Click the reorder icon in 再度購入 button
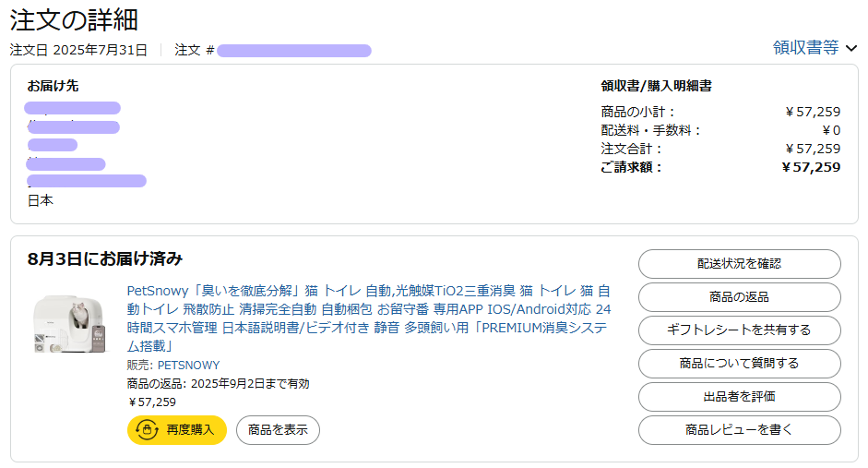Image resolution: width=868 pixels, height=468 pixels. (147, 430)
